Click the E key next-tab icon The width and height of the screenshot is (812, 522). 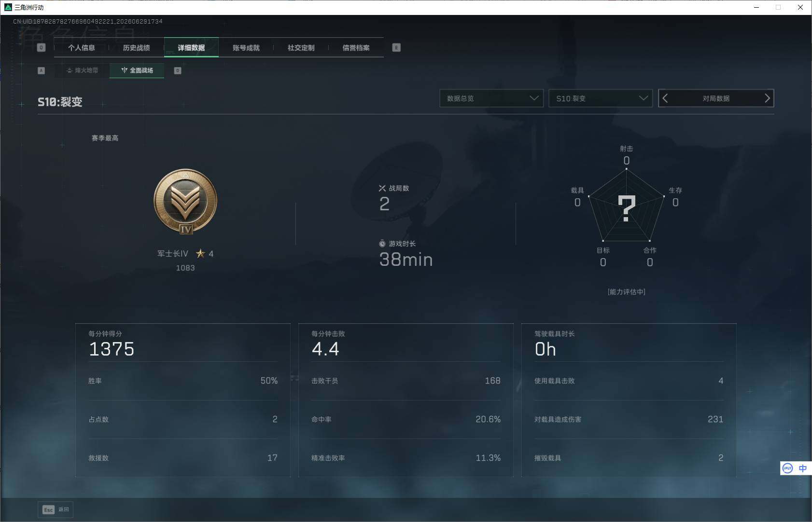coord(396,48)
